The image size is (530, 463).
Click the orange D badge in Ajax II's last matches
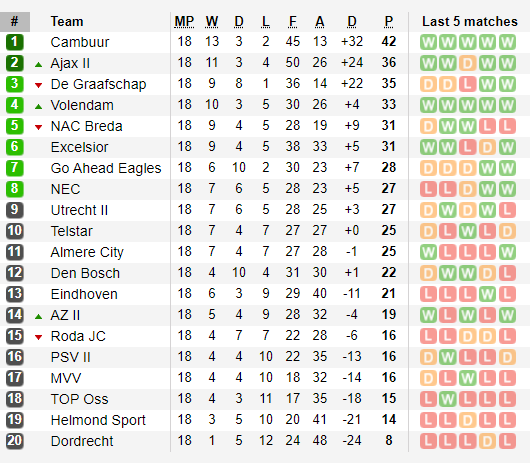coord(468,63)
